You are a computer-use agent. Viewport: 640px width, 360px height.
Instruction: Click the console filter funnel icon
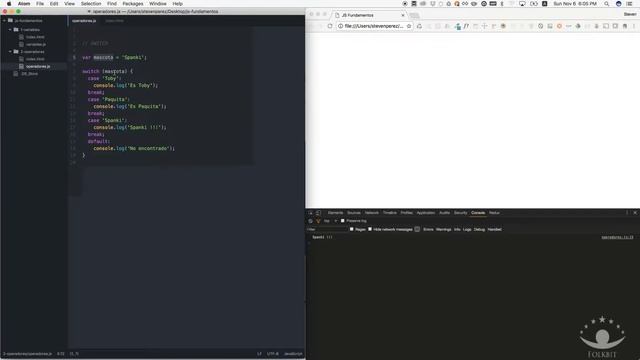pyautogui.click(x=318, y=221)
